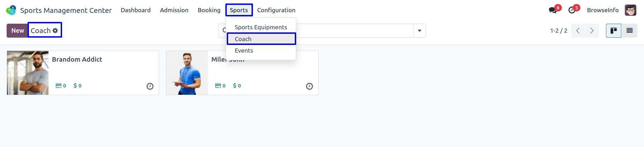Expand the search options dropdown arrow
The image size is (644, 147).
click(419, 31)
